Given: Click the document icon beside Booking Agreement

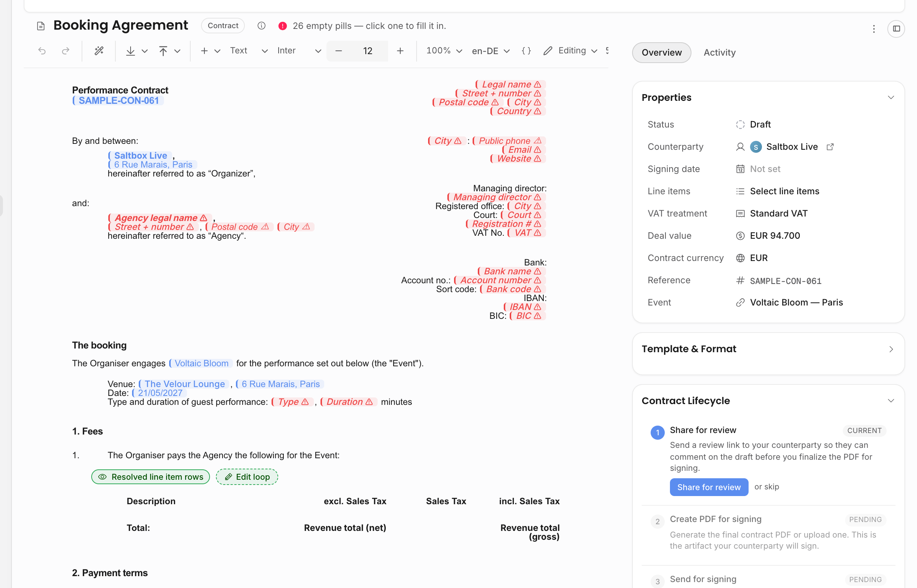Looking at the screenshot, I should point(41,26).
